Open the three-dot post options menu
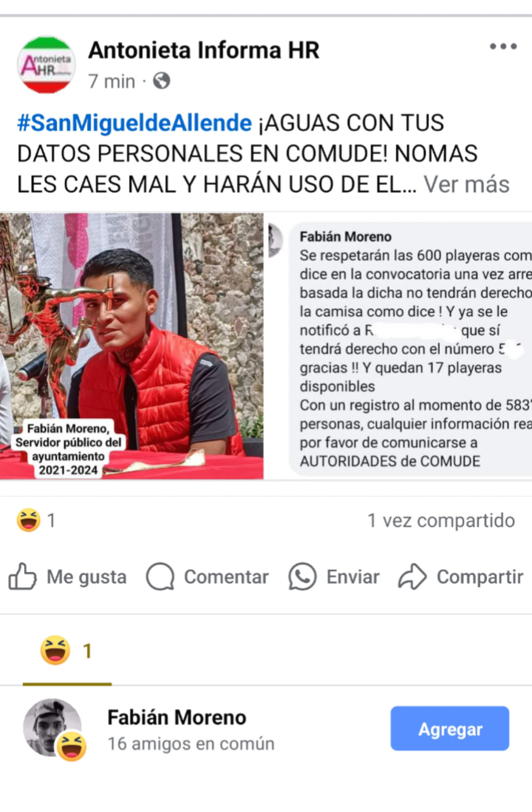 503,46
